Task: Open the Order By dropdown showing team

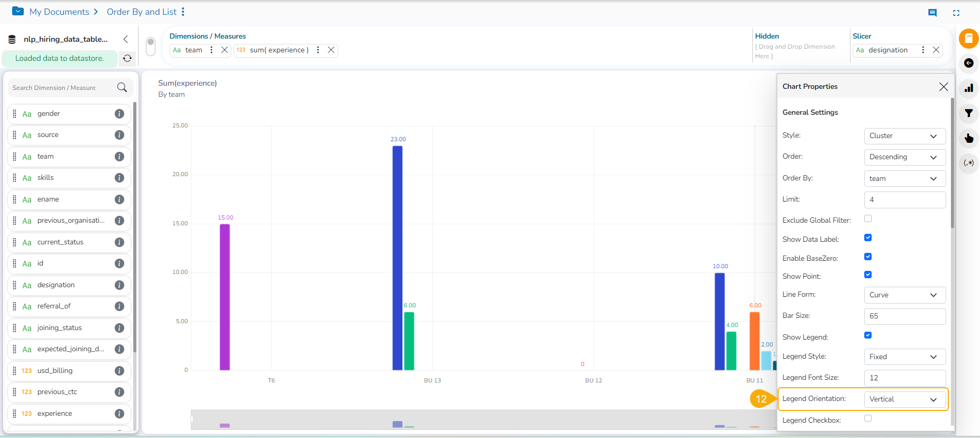Action: (x=905, y=179)
